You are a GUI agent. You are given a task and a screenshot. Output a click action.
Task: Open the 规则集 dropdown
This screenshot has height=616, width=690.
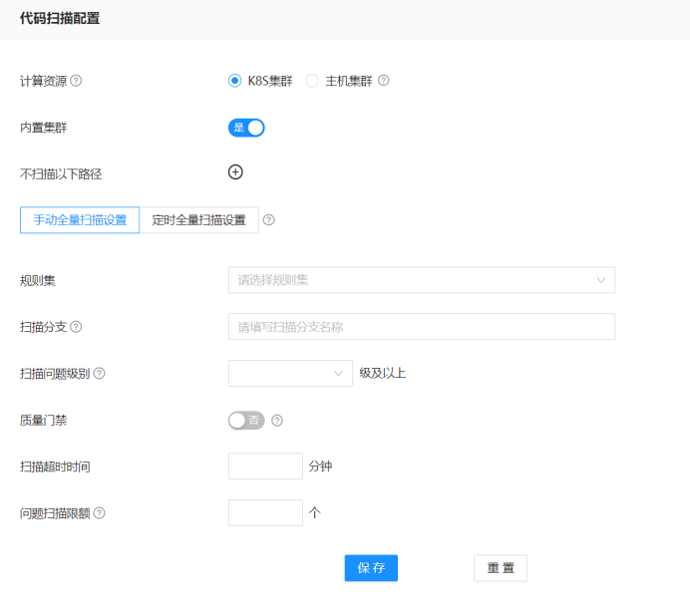point(421,280)
